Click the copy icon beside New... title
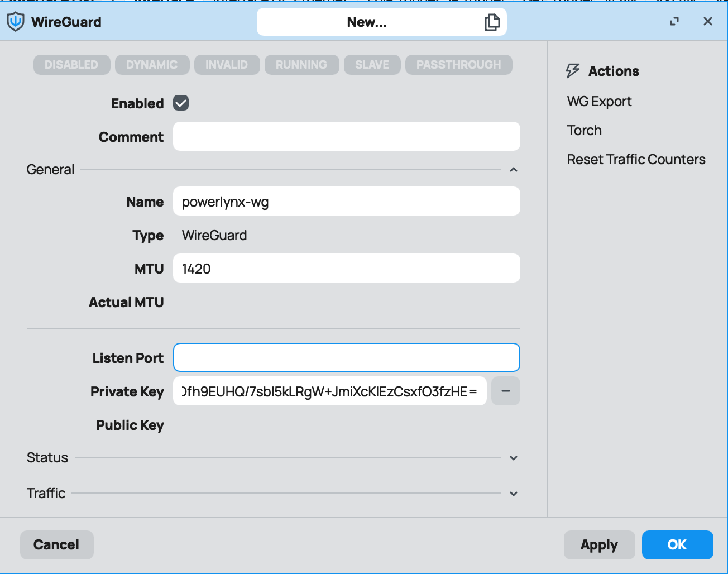 point(492,22)
